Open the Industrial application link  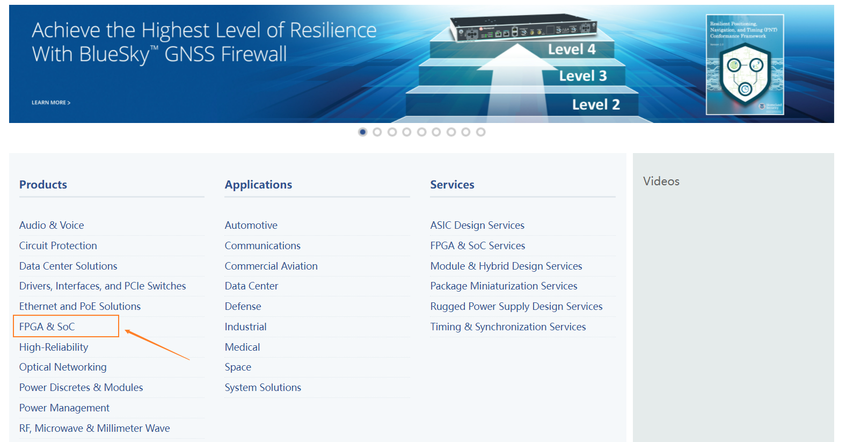click(x=246, y=327)
